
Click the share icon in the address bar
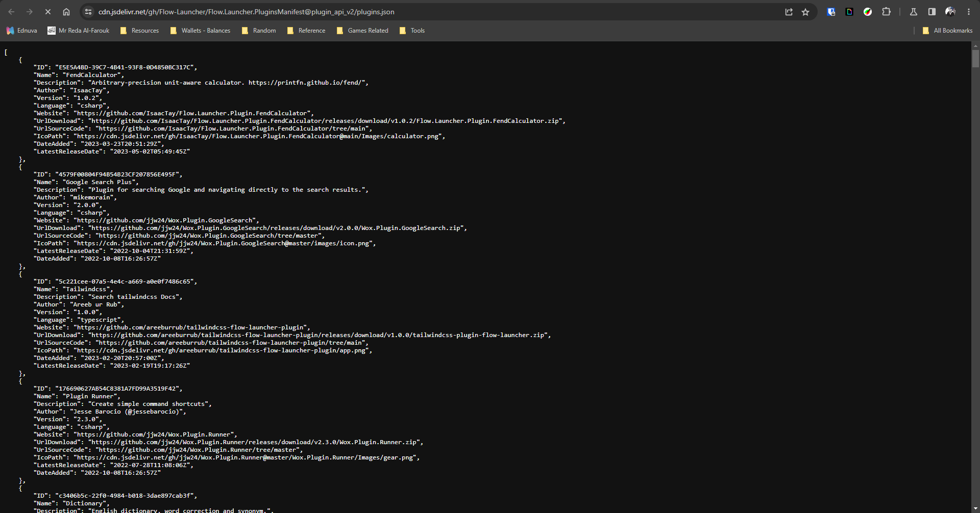[x=789, y=11]
